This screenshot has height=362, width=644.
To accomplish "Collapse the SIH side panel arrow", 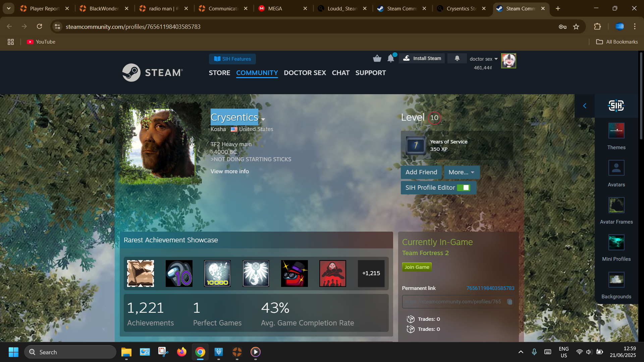I will click(585, 106).
